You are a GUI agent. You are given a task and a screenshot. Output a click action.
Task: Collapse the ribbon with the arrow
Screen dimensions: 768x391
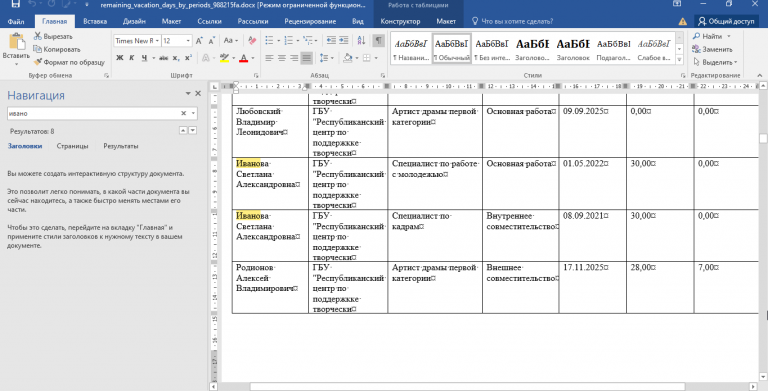click(x=760, y=75)
